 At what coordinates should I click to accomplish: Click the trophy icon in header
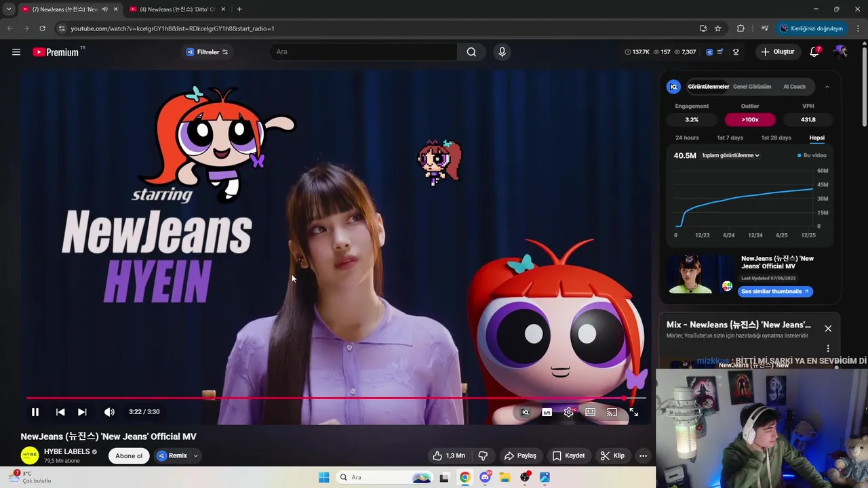[x=736, y=52]
